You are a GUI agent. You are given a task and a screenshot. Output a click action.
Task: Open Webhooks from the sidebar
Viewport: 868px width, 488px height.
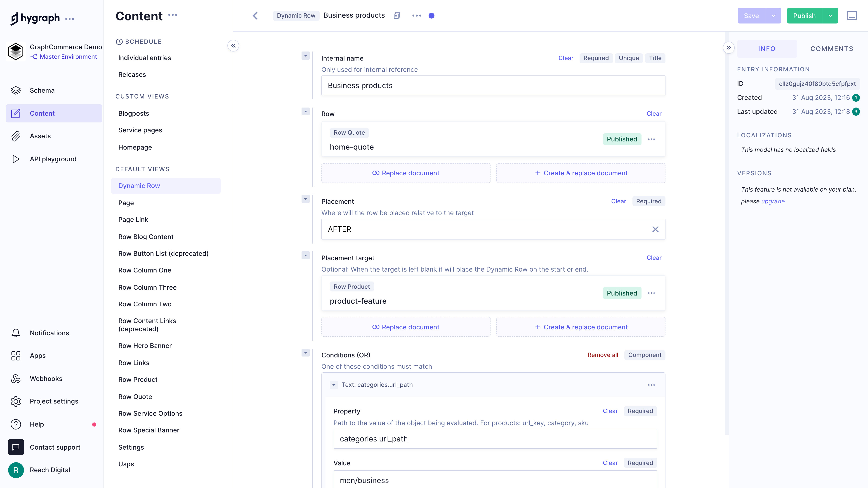(46, 379)
